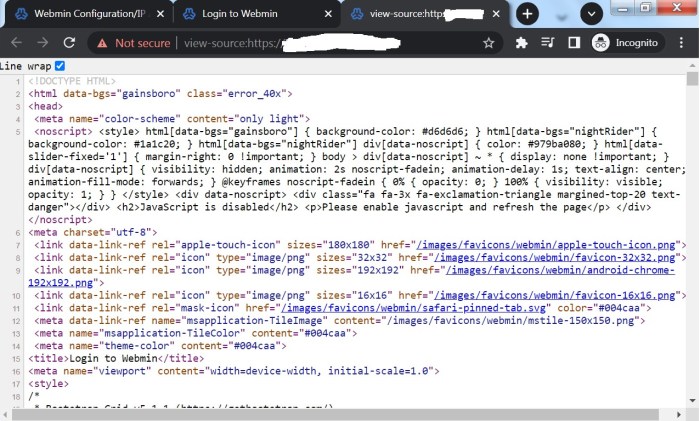Click the msapplication-TileColor meta line

point(195,333)
